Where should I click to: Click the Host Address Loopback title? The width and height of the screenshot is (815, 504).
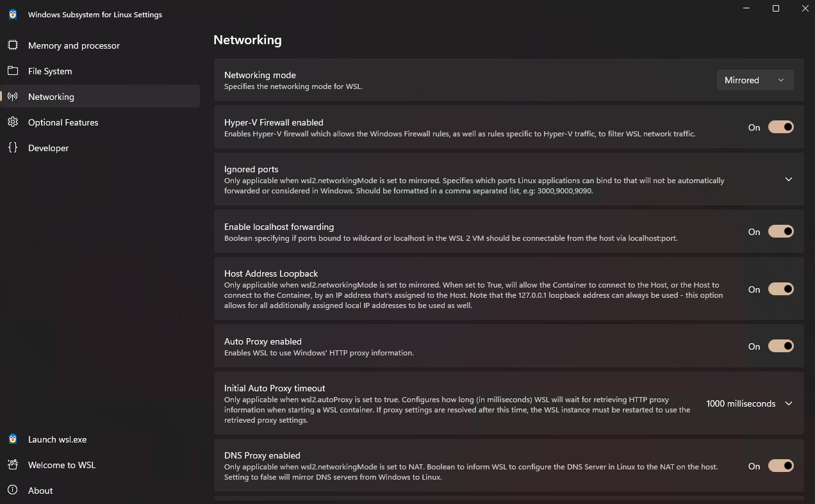click(271, 273)
